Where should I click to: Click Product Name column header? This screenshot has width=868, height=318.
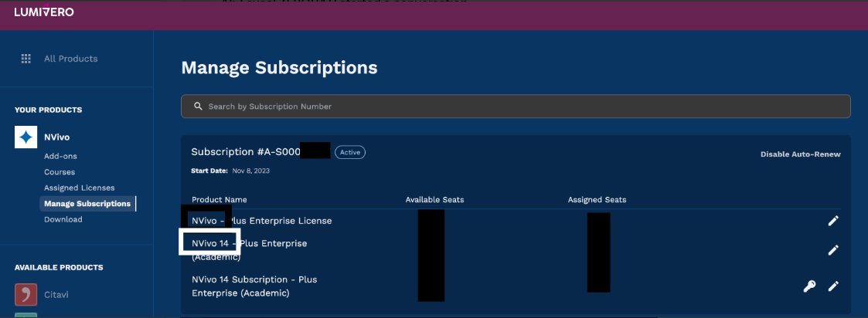pyautogui.click(x=220, y=200)
